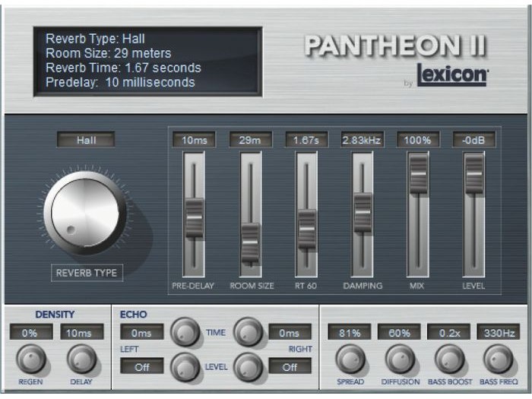
Task: Click the 10ms density delay value field
Action: [x=82, y=333]
